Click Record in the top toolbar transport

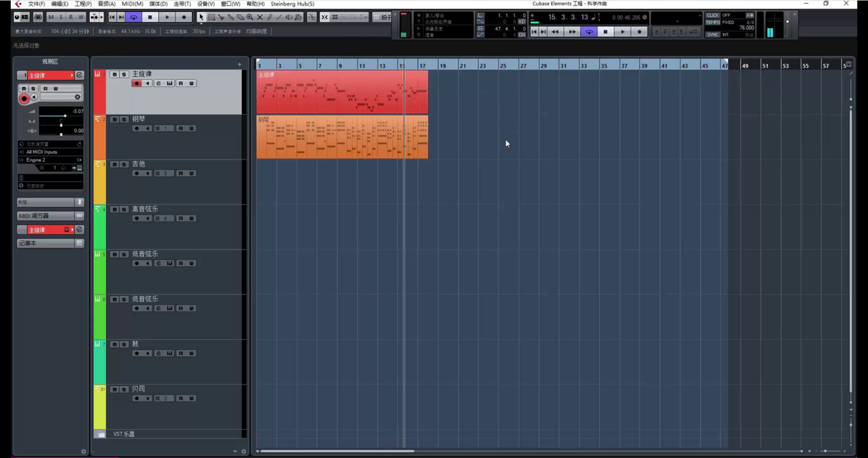point(184,17)
